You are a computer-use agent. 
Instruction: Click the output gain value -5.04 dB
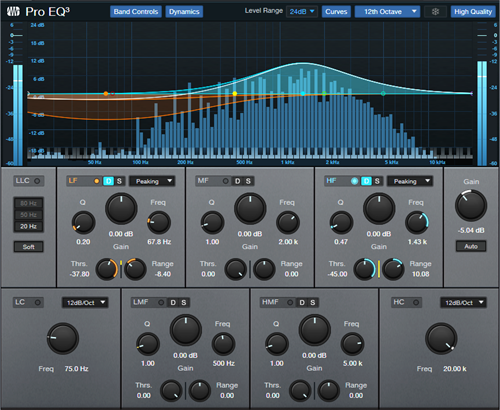point(471,230)
